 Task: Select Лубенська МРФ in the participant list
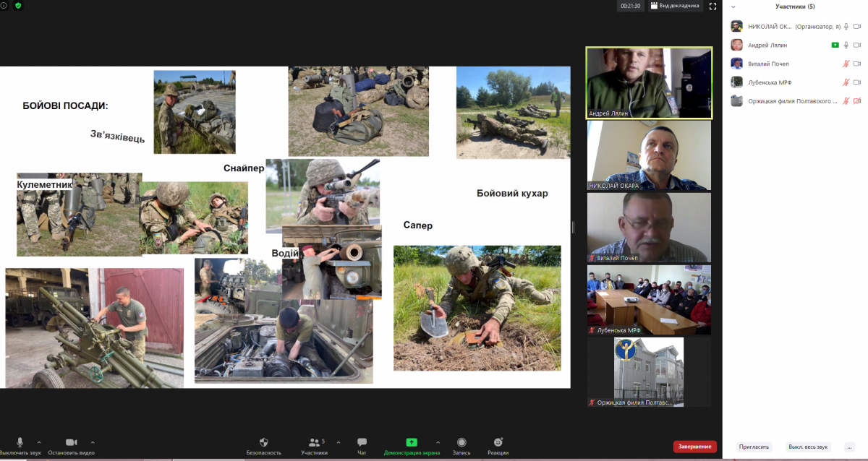point(769,82)
